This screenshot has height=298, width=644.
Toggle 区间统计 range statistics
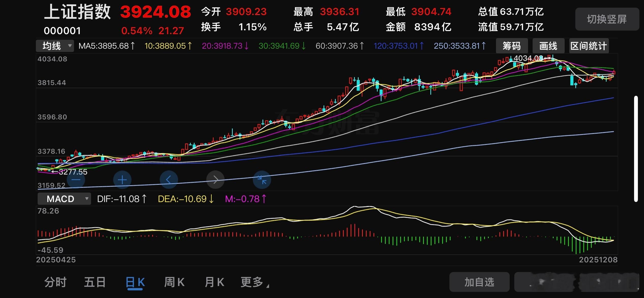coord(589,46)
